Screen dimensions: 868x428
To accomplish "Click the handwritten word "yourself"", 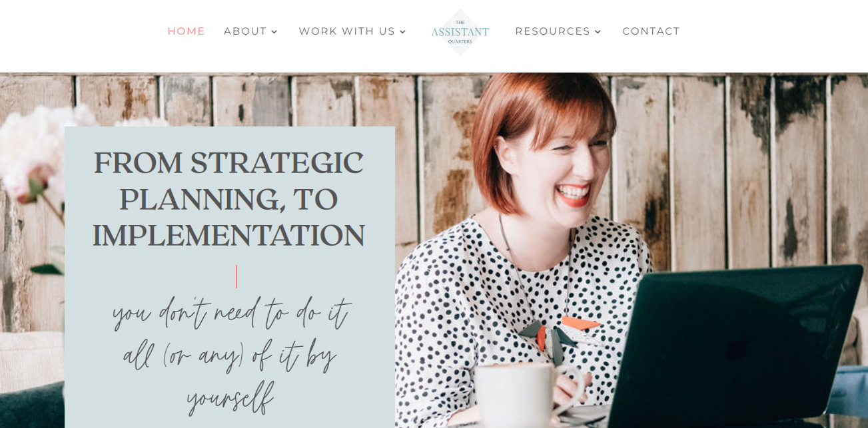I will pos(230,398).
